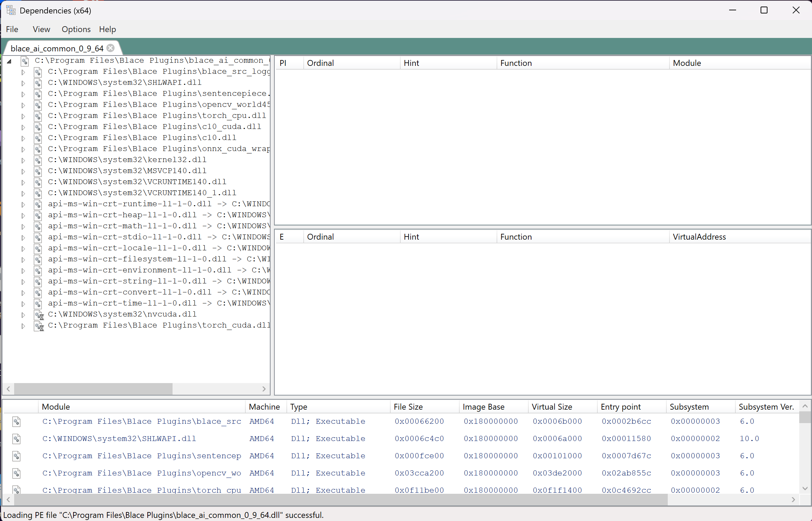Select the SHLWAPI.dll row in module list

(400, 439)
